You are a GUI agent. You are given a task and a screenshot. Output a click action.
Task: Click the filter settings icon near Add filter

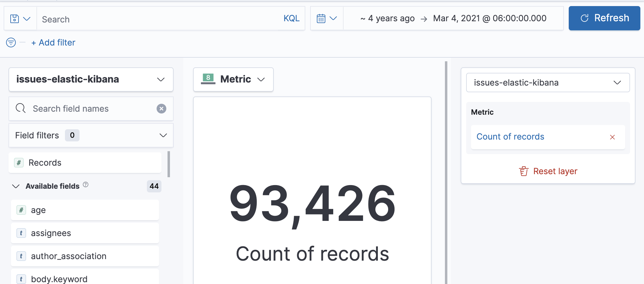pyautogui.click(x=11, y=42)
